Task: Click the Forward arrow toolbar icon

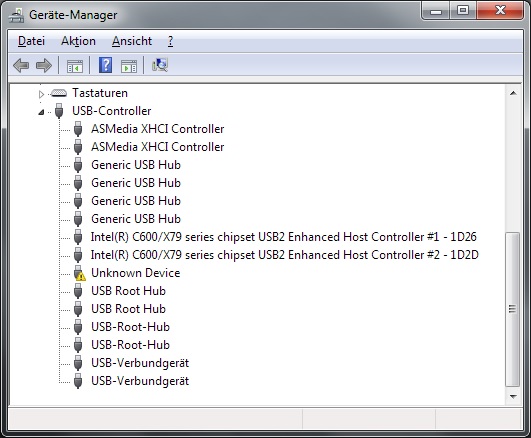Action: [x=44, y=65]
